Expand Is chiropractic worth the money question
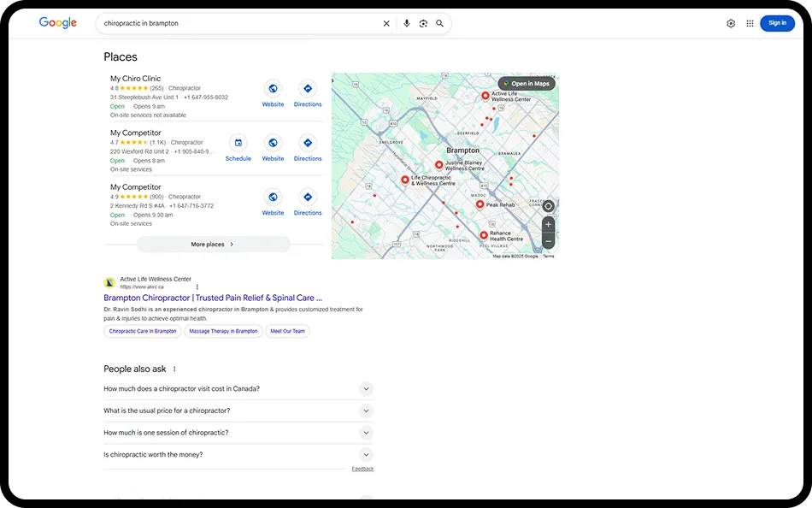812x508 pixels. (238, 455)
